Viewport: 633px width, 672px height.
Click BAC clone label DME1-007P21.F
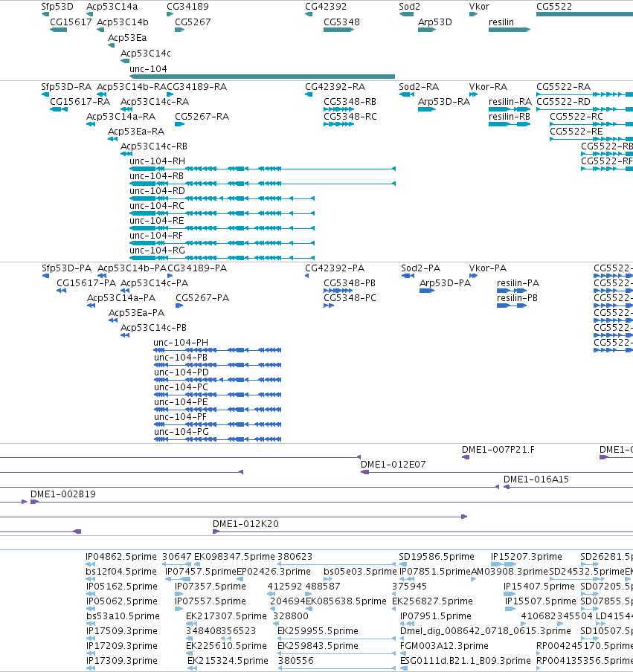(x=498, y=450)
